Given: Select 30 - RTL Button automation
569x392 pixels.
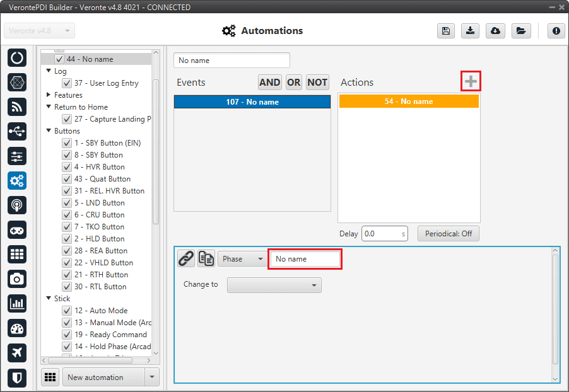Looking at the screenshot, I should [100, 287].
